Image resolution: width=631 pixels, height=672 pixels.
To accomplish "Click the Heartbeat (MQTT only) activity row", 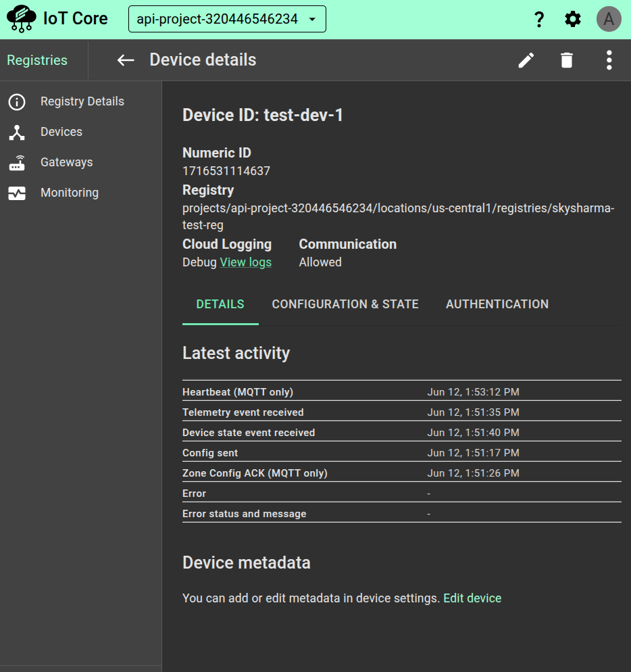I will tap(401, 392).
